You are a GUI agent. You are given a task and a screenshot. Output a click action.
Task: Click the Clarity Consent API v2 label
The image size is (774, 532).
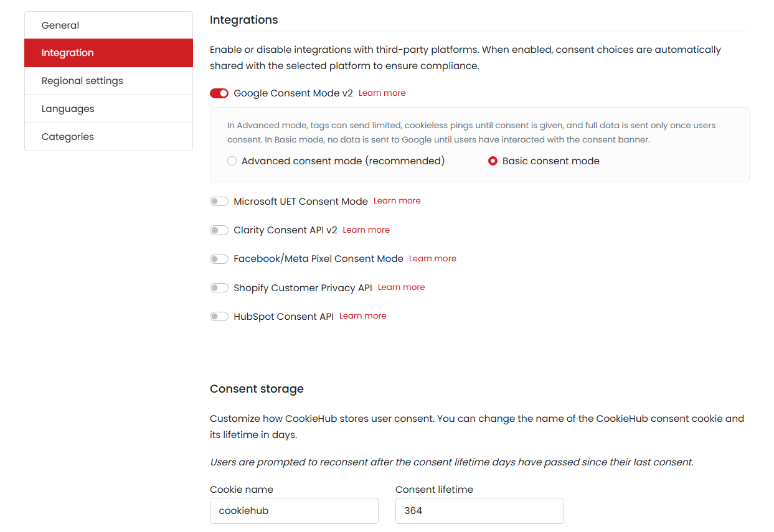pos(285,230)
